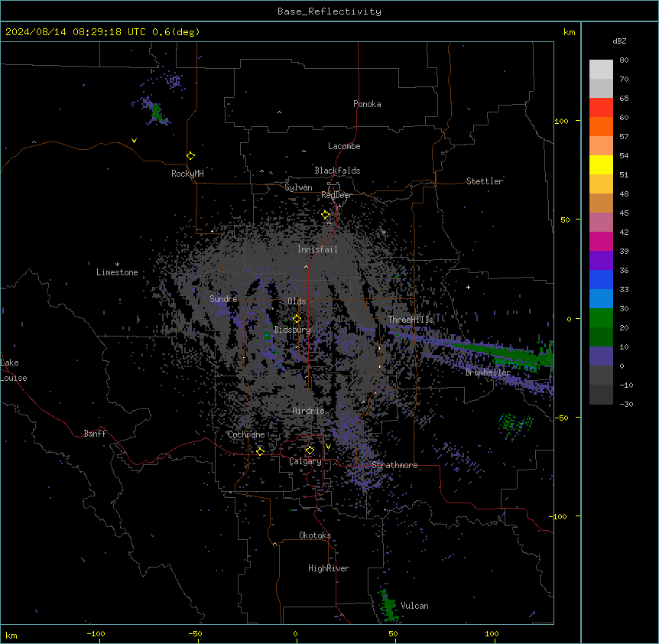
Task: Select the light gray 80-70 dBZ swatch
Action: coord(601,69)
